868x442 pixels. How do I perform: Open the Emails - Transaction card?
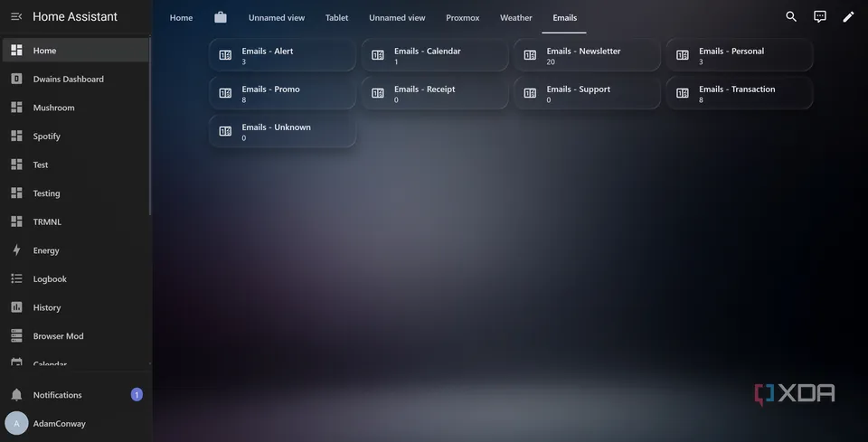739,93
